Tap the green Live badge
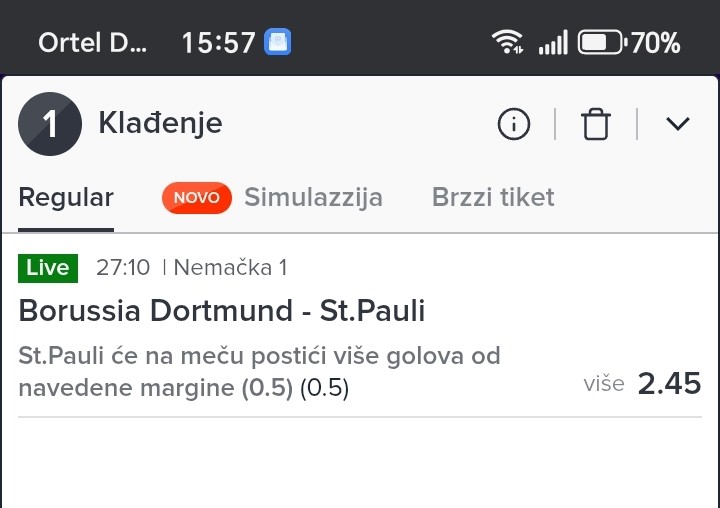This screenshot has width=720, height=508. coord(48,268)
